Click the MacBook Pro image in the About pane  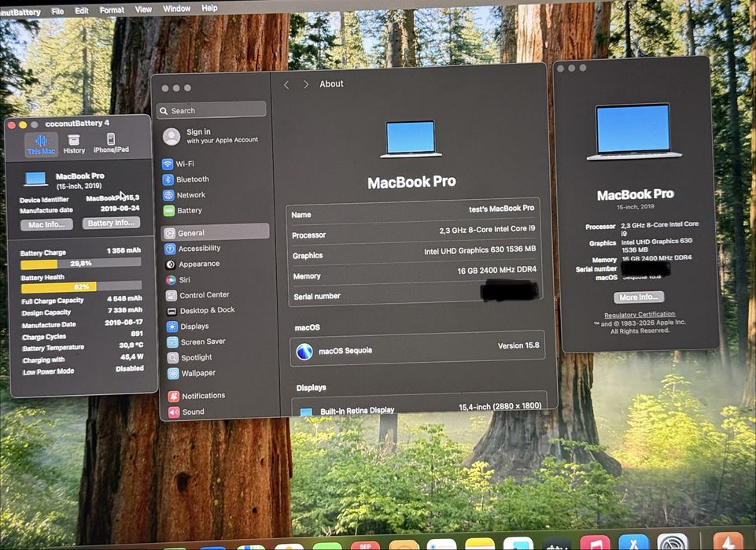[x=411, y=139]
